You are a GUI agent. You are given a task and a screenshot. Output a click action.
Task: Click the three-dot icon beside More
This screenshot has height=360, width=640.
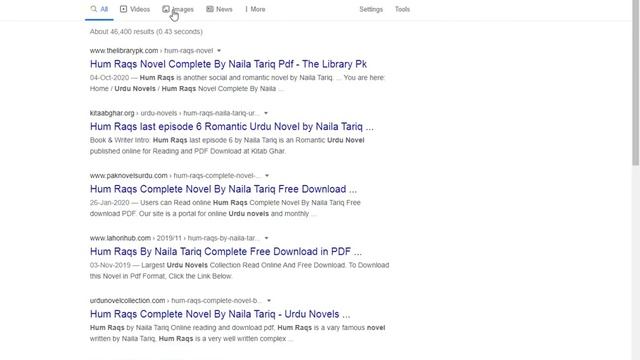(x=246, y=9)
